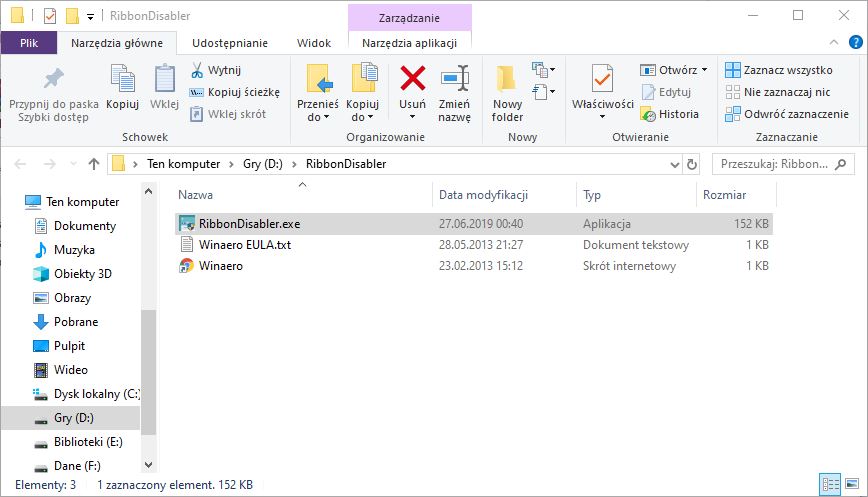Open Help question mark icon

[x=856, y=42]
